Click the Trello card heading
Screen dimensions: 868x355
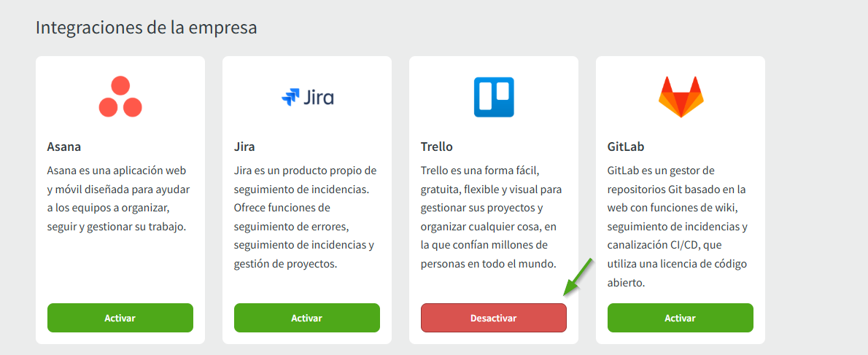pyautogui.click(x=437, y=147)
